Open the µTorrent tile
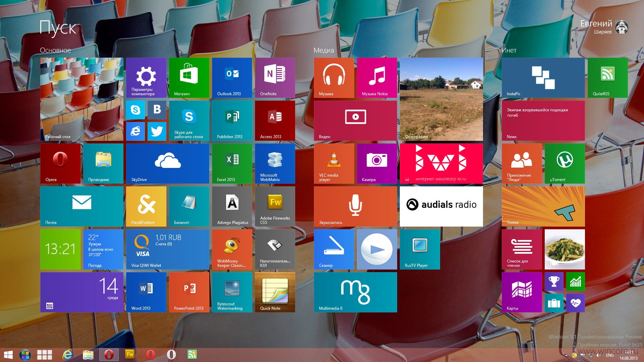The width and height of the screenshot is (644, 362). point(565,164)
